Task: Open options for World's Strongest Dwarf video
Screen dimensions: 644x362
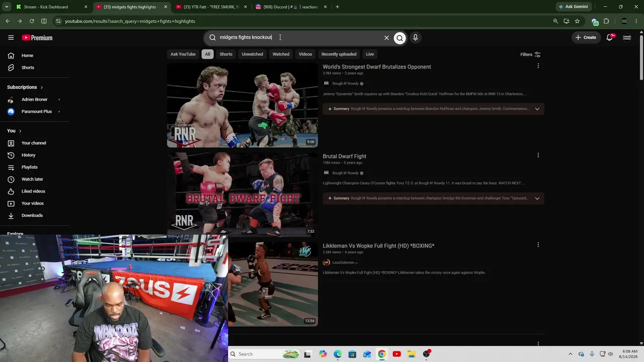Action: click(538, 66)
